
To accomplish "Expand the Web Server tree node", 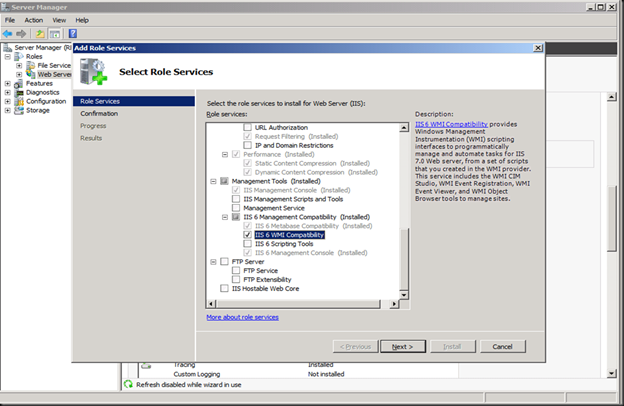I will click(19, 74).
